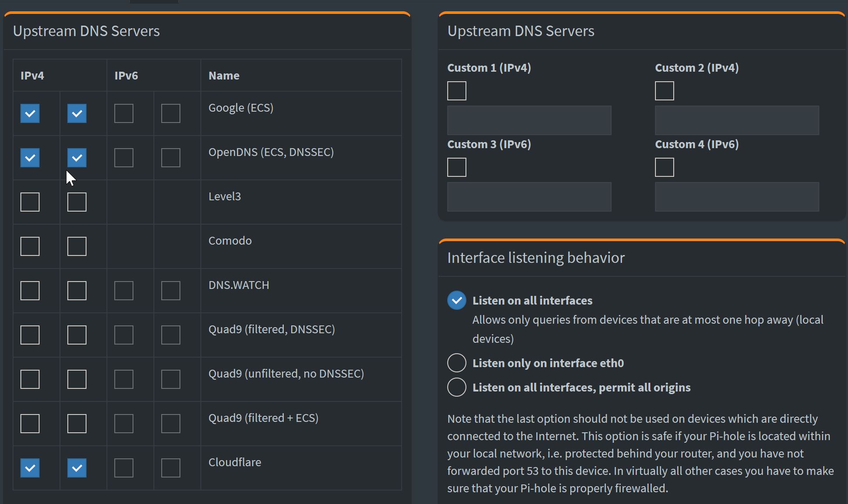Check second IPv6 box for Quad9 (filtered, DNSSEC)
The width and height of the screenshot is (848, 504).
click(x=171, y=335)
